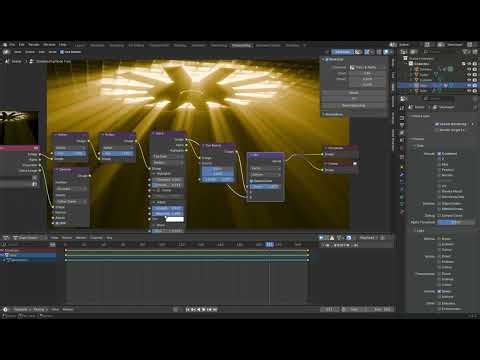Image resolution: width=480 pixels, height=360 pixels.
Task: Open the compositor Add menu
Action: 42,52
